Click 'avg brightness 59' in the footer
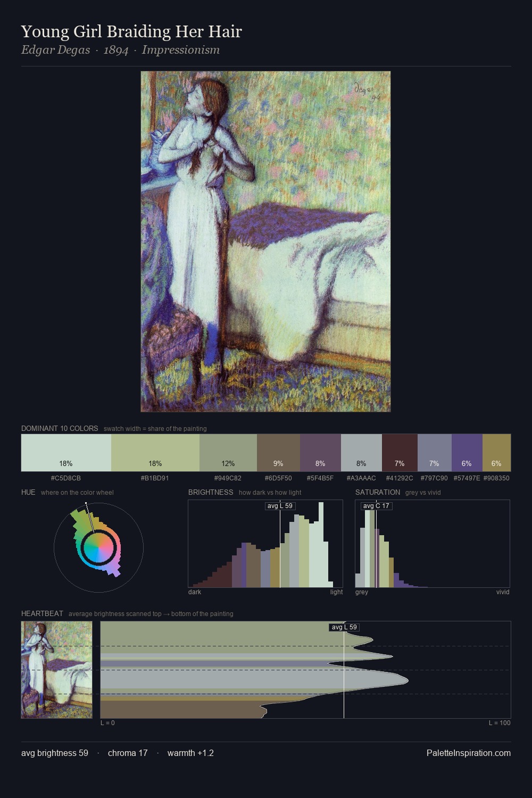The height and width of the screenshot is (798, 532). (x=55, y=753)
